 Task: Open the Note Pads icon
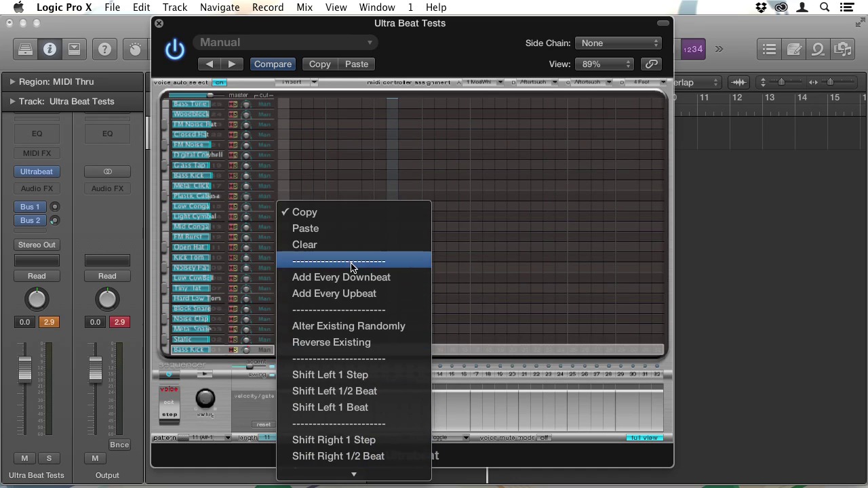(794, 49)
